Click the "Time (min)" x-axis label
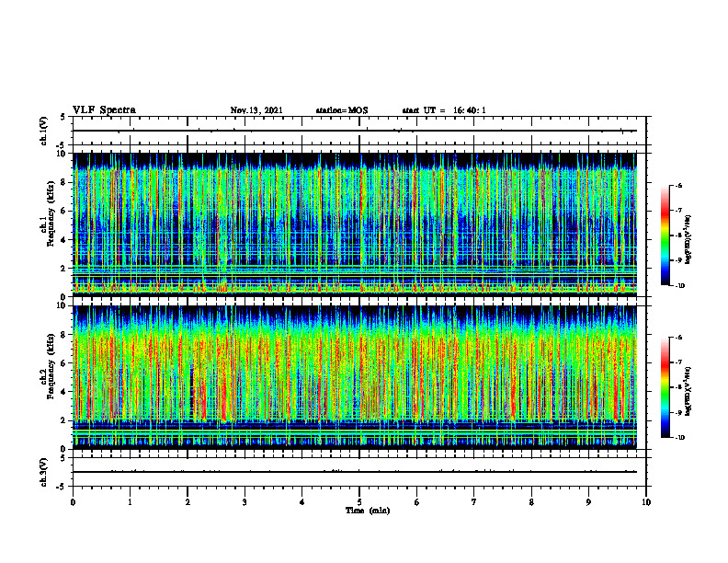 tap(368, 511)
